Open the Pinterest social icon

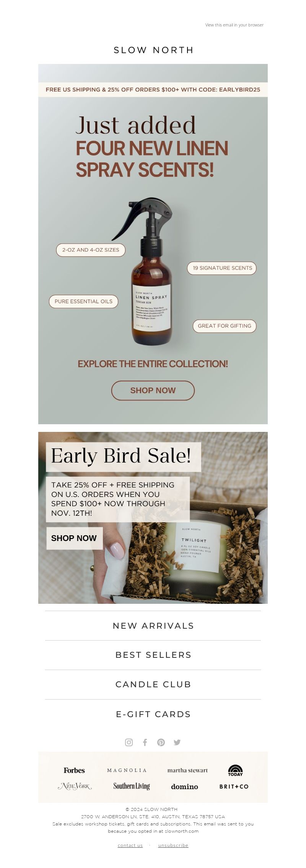click(x=161, y=742)
